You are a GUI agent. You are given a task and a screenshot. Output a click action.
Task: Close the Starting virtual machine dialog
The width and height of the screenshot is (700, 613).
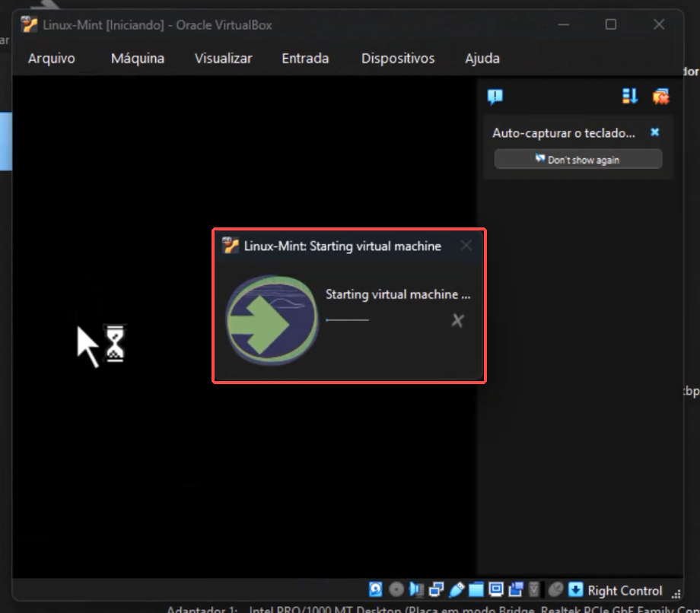point(466,246)
